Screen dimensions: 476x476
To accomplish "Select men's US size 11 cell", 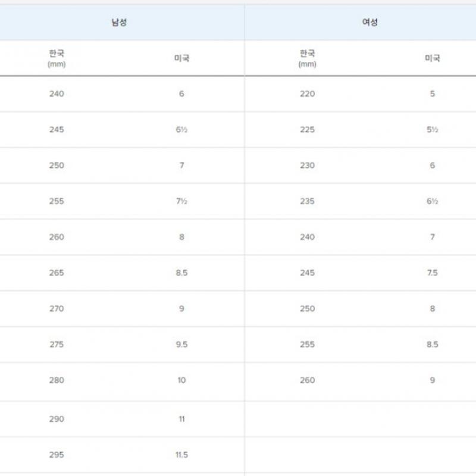I will click(x=181, y=419).
